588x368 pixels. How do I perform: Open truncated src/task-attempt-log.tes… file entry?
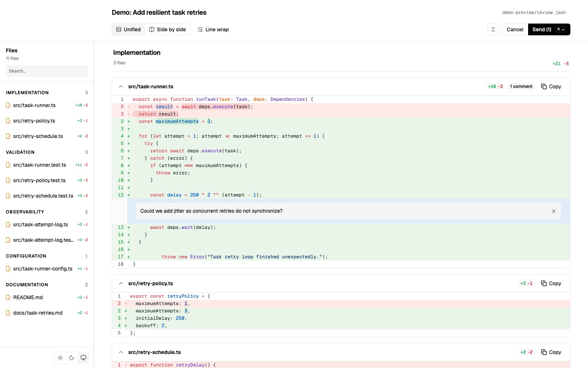[47, 240]
